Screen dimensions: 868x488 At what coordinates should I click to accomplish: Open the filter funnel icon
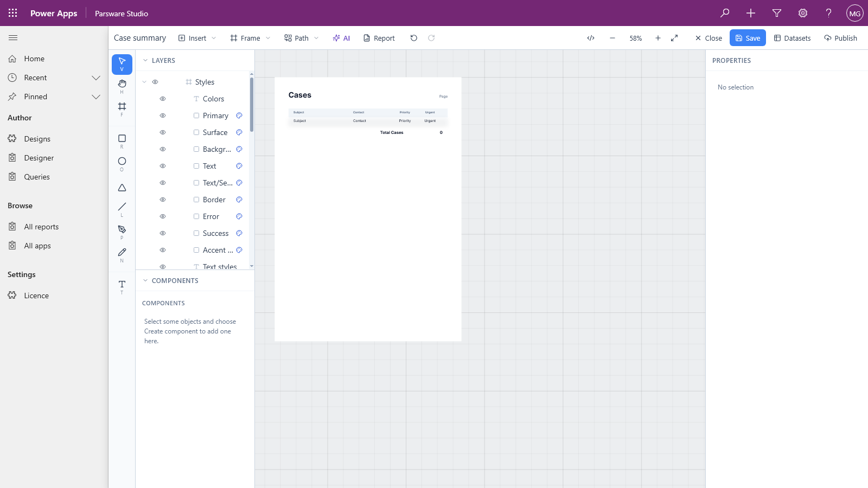pyautogui.click(x=777, y=13)
